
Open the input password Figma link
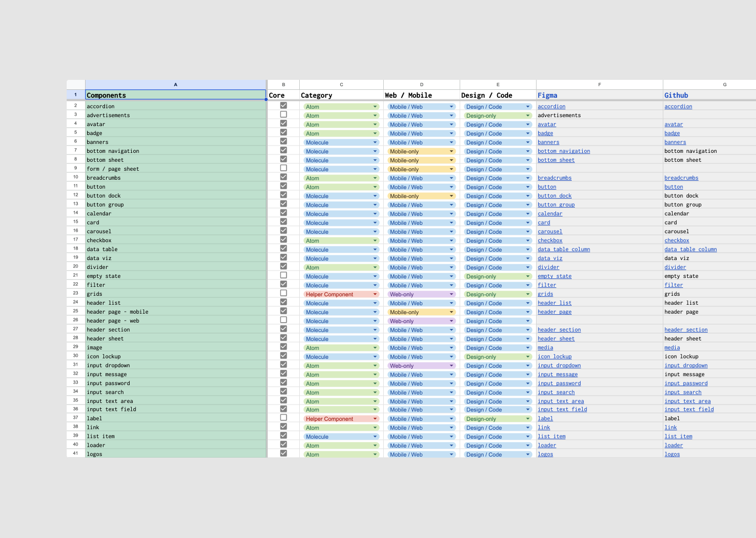559,383
